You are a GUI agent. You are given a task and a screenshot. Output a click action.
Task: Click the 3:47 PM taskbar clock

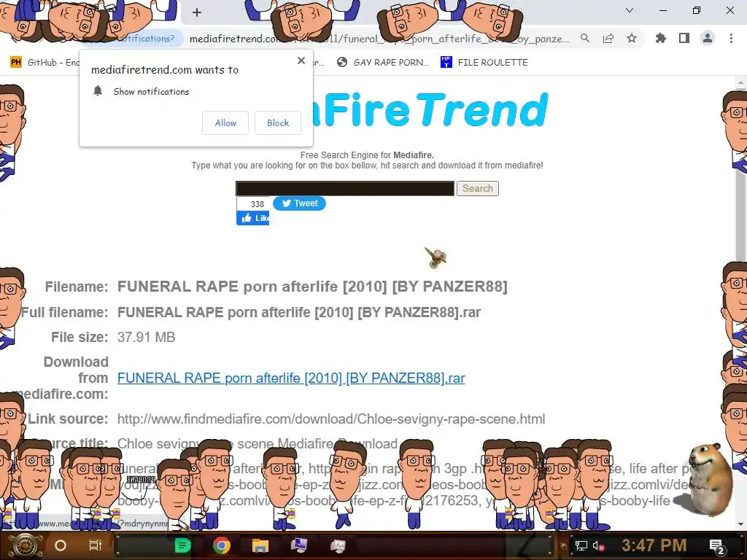pos(654,545)
